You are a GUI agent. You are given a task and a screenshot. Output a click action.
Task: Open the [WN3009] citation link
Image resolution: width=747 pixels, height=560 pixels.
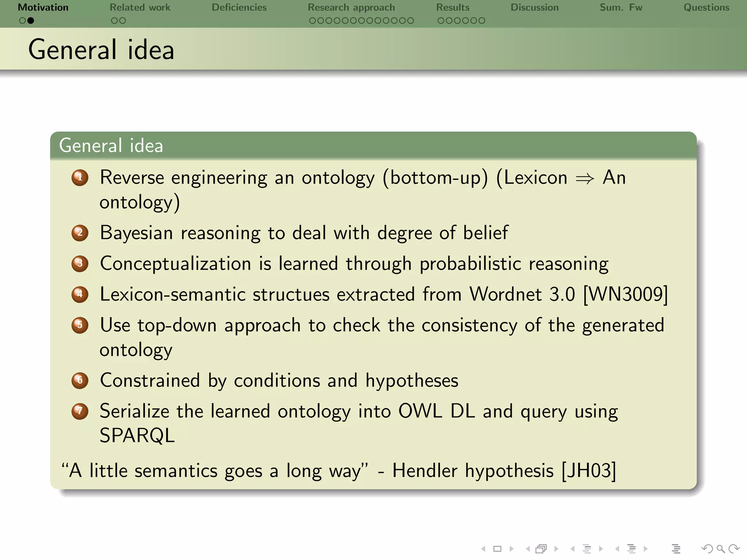point(626,294)
